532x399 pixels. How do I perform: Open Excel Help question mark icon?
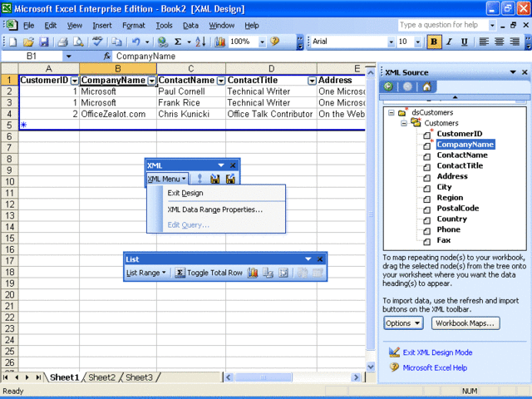click(274, 42)
